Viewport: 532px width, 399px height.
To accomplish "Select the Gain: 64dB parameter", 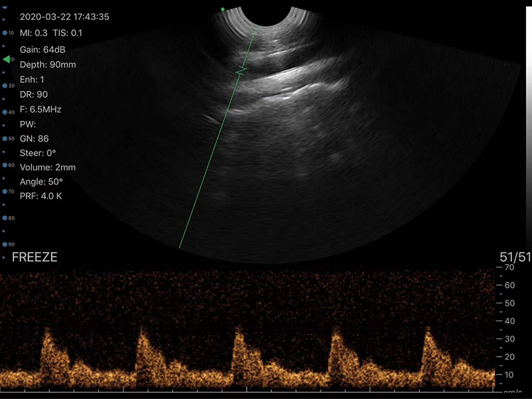I will [43, 50].
